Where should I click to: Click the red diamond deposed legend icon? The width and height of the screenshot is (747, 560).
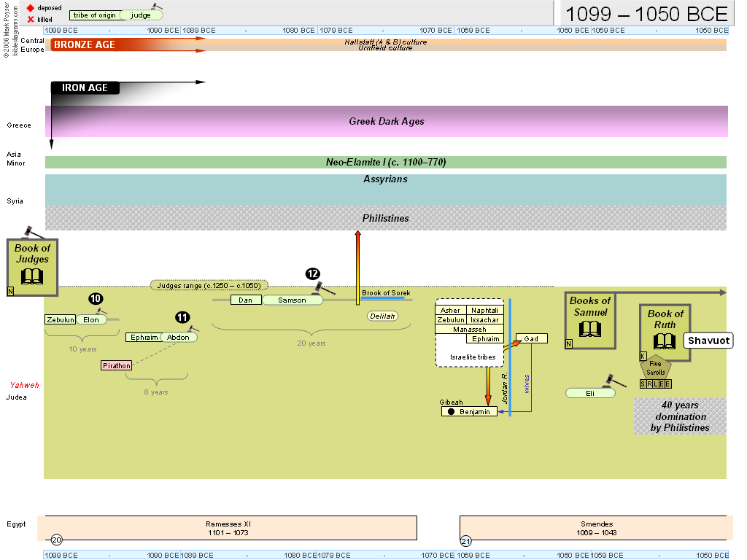point(31,8)
